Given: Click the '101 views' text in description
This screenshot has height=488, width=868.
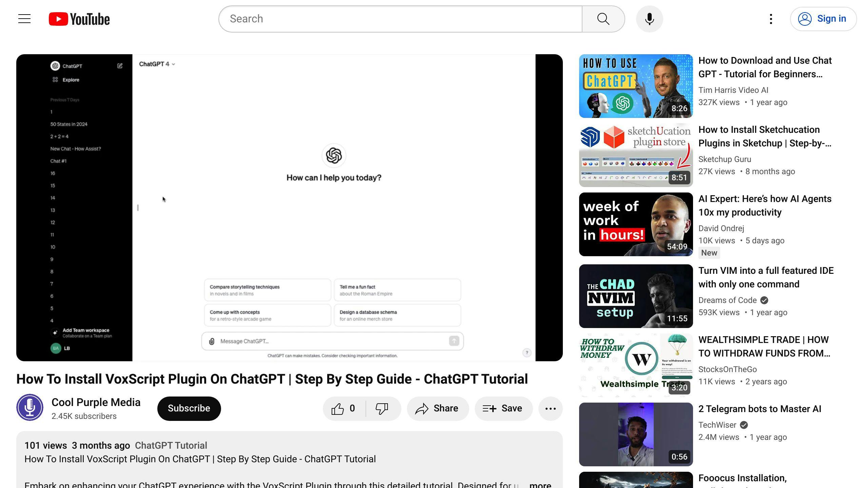Looking at the screenshot, I should coord(45,445).
